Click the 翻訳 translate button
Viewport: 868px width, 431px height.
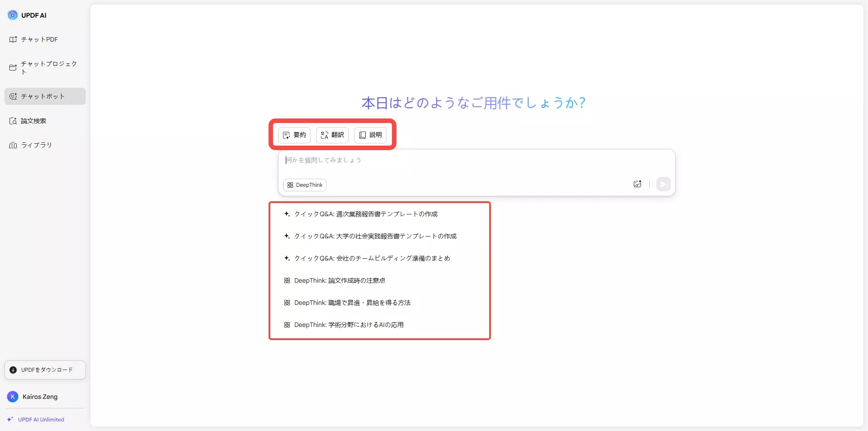click(x=332, y=135)
